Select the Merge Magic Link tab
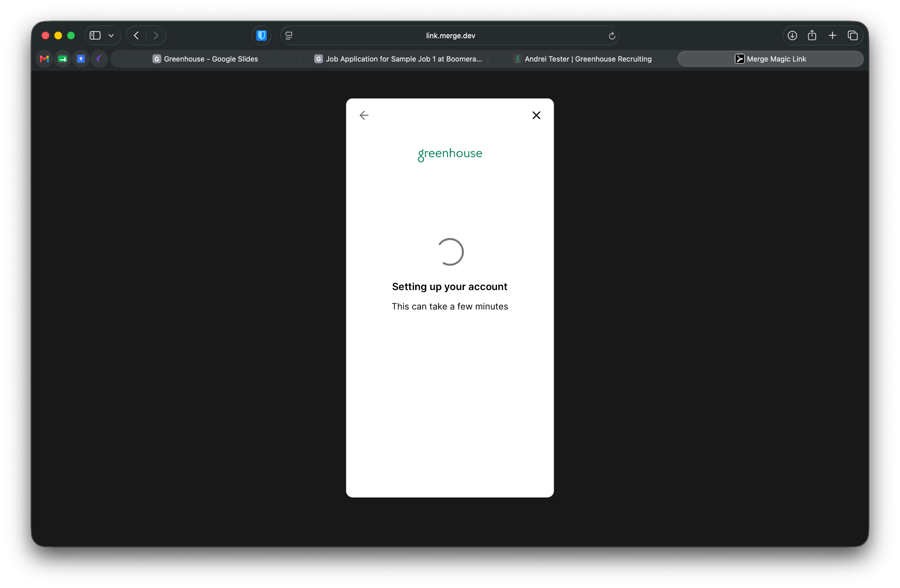Viewport: 900px width, 588px height. 770,59
